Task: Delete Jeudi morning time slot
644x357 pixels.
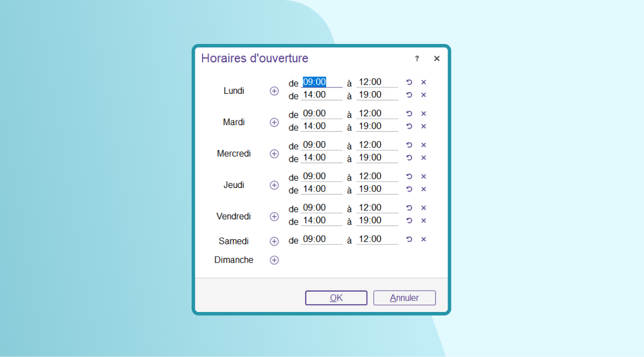Action: point(424,176)
